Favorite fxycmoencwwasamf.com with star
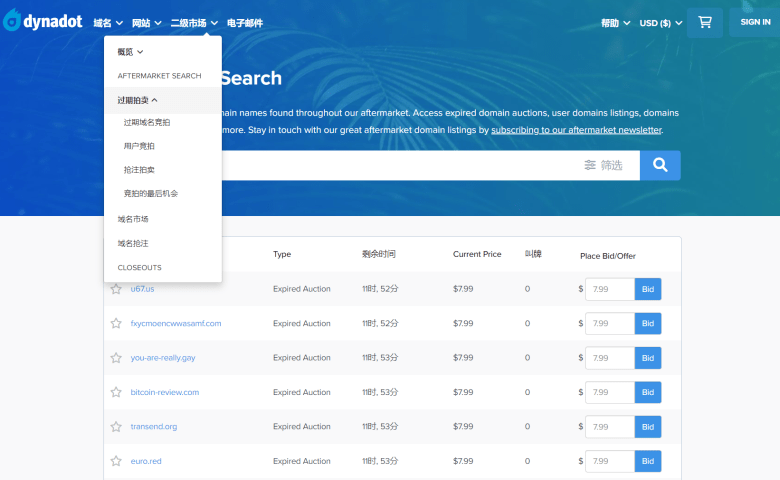The height and width of the screenshot is (480, 780). [x=116, y=323]
